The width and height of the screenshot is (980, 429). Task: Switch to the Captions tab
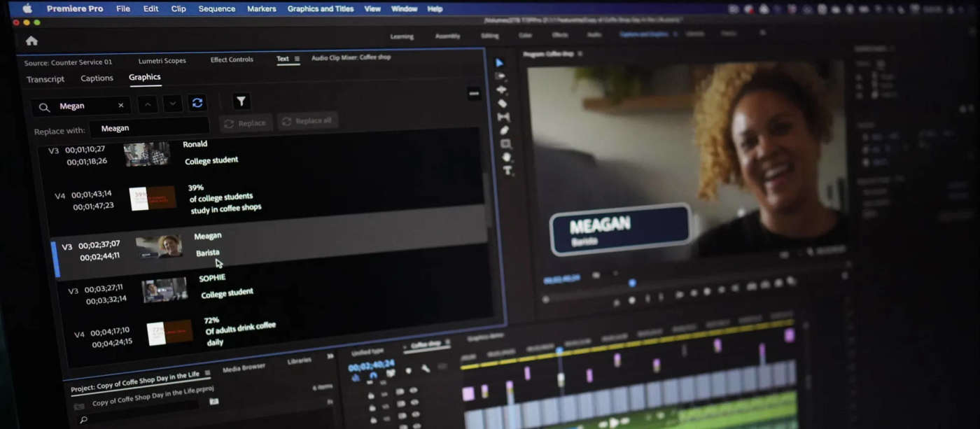point(97,78)
